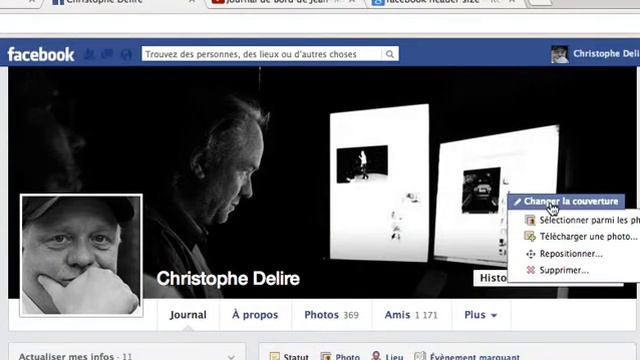Viewport: 640px width, 360px height.
Task: Select Photo composer option
Action: tap(340, 356)
